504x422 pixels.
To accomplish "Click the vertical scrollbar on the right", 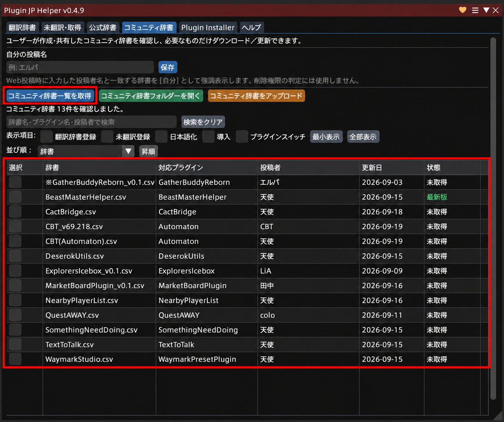I will [493, 218].
